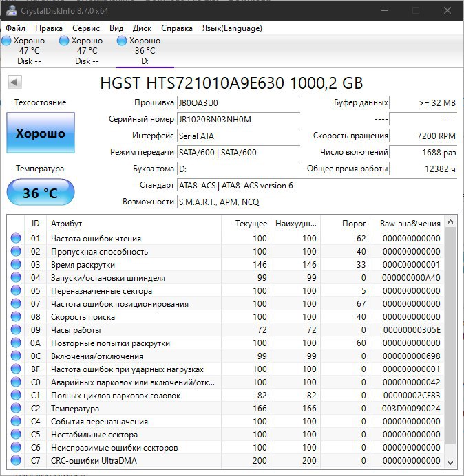The height and width of the screenshot is (476, 464).
Task: Click the Возможности field S.M.A.R.T., APM, NCQ
Action: 317,202
